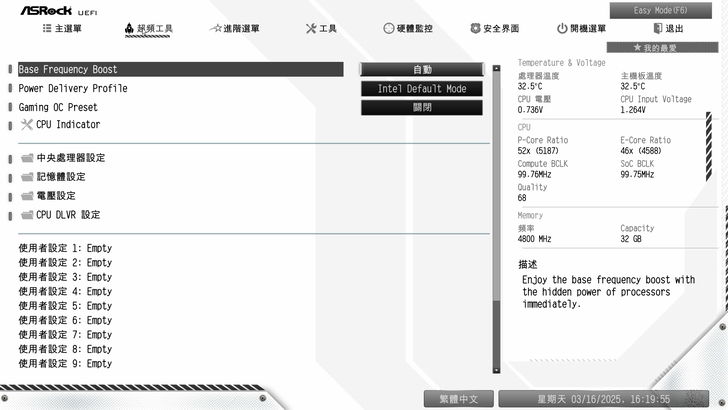
Task: Click the 進階選單 star icon
Action: 215,28
